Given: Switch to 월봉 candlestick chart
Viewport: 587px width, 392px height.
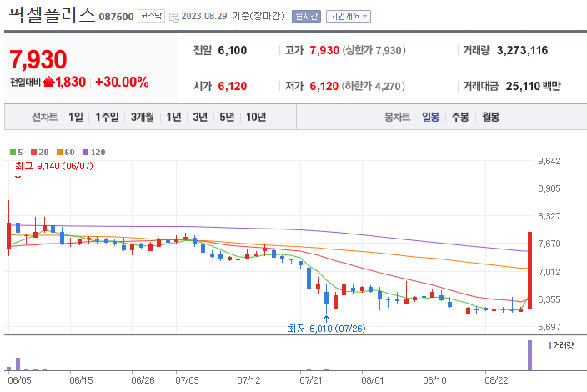Looking at the screenshot, I should click(x=490, y=118).
